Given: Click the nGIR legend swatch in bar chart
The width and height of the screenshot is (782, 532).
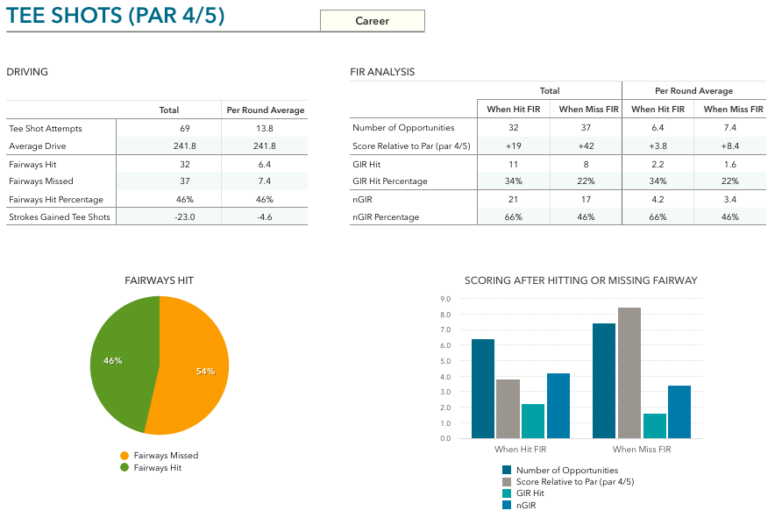Looking at the screenshot, I should click(507, 505).
